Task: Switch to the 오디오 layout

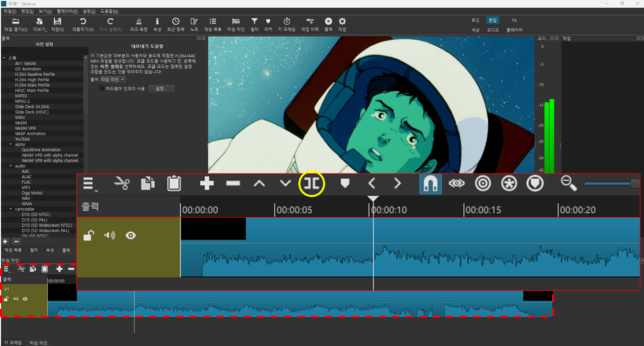Action: pos(493,30)
